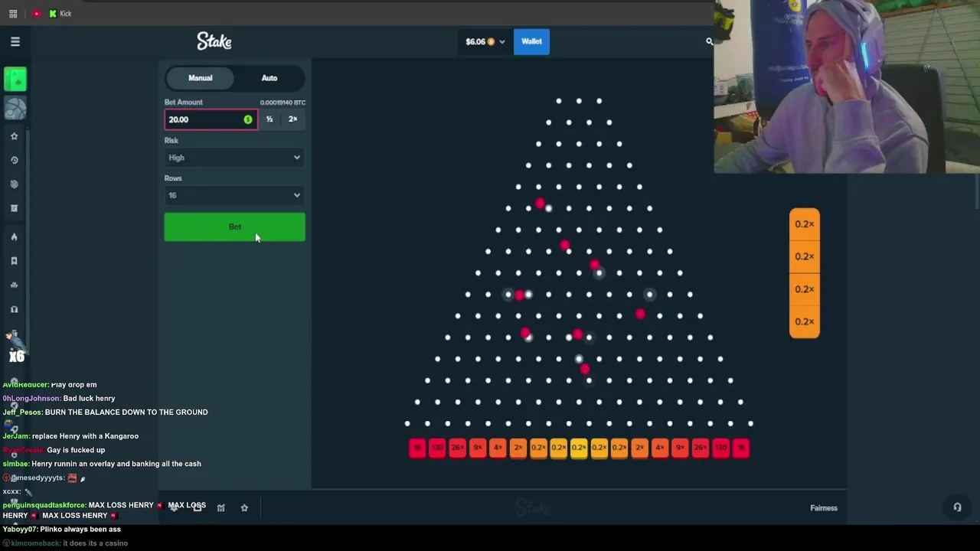The width and height of the screenshot is (980, 551).
Task: Open Challenges target icon in sidebar
Action: point(14,184)
